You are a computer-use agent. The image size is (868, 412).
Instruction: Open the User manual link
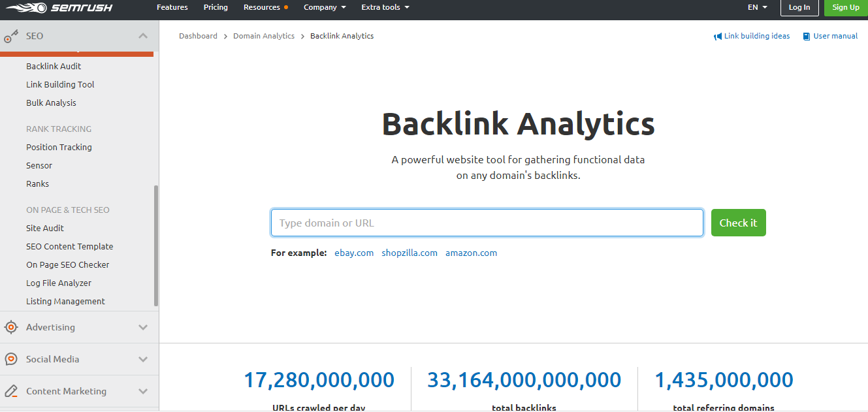[x=835, y=36]
